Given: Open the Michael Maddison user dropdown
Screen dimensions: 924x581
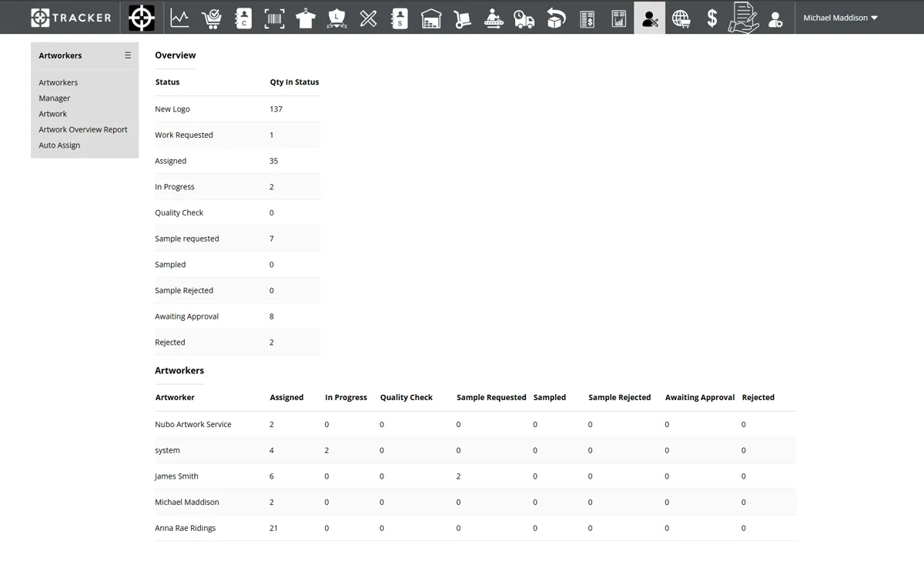Looking at the screenshot, I should click(x=840, y=18).
